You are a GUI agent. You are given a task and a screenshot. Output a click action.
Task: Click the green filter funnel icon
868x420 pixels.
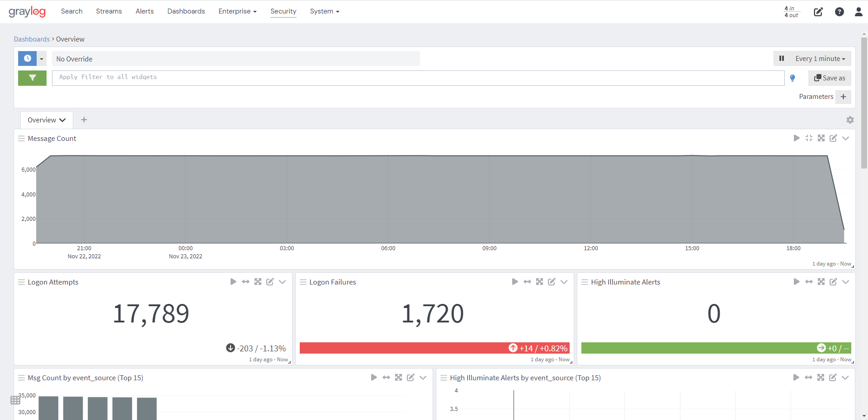coord(32,78)
